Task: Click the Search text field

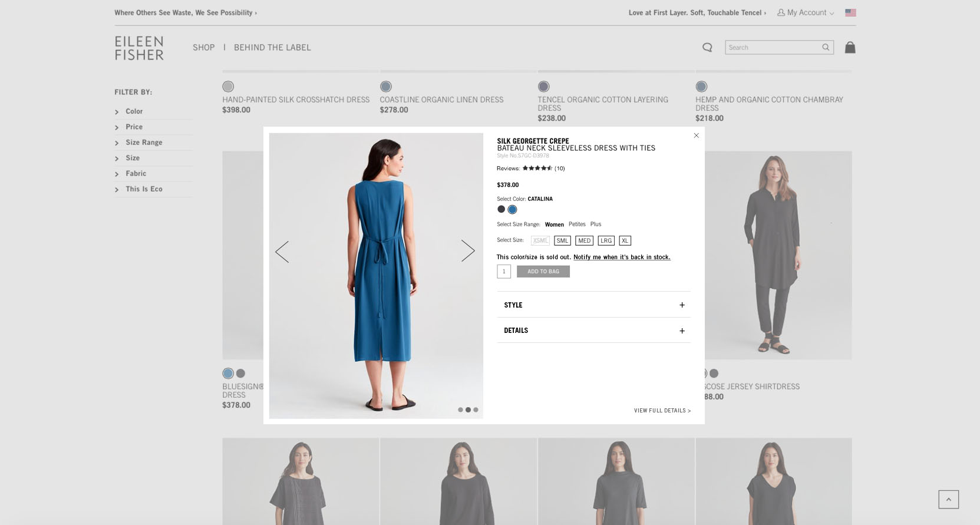Action: pos(773,47)
